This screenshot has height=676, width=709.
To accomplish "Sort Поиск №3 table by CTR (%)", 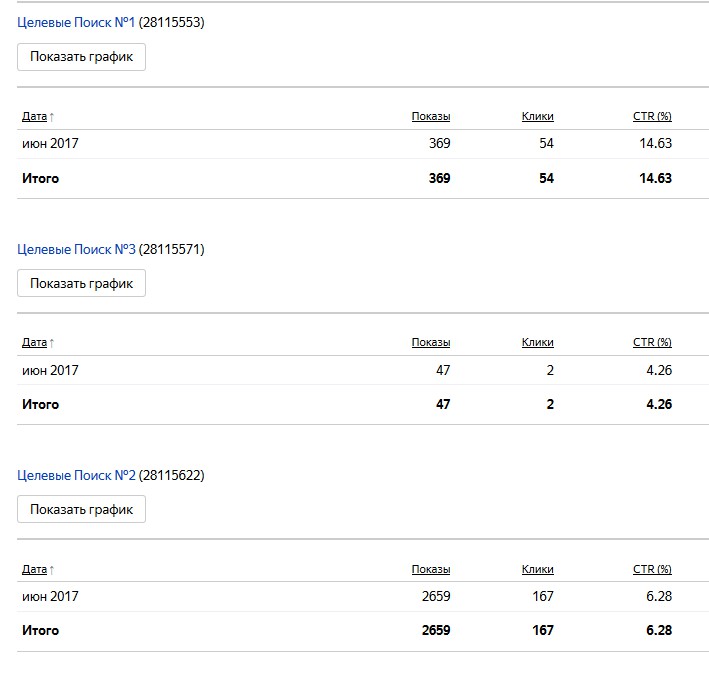I will [x=652, y=342].
